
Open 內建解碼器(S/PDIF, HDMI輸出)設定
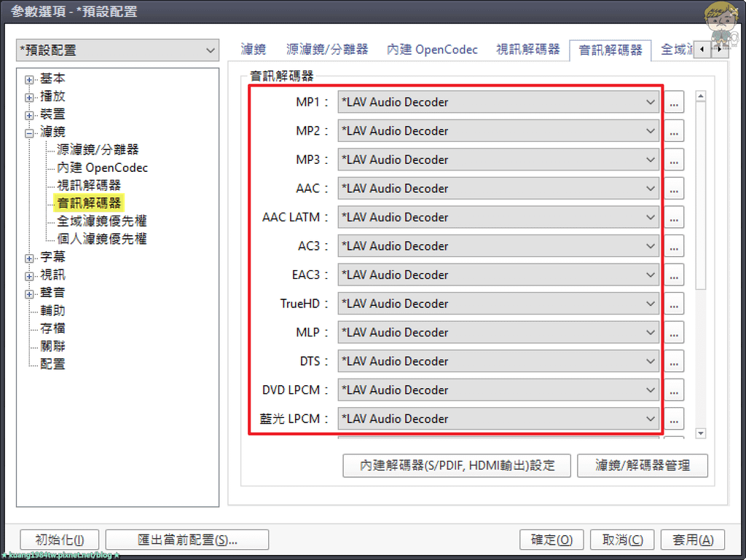[x=457, y=465]
